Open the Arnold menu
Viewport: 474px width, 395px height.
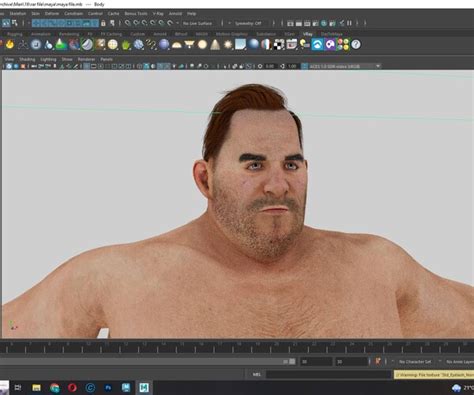tap(175, 14)
